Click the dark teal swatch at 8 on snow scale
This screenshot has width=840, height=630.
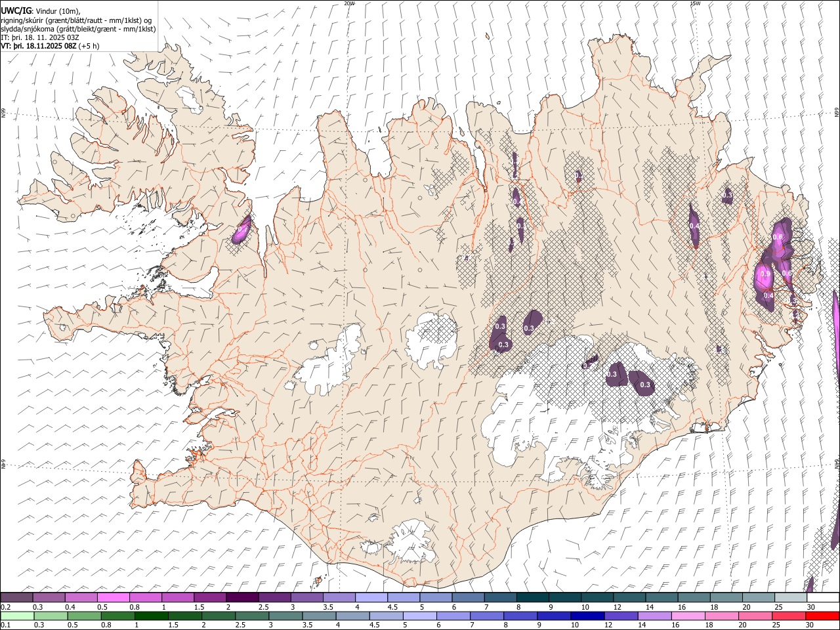click(532, 597)
